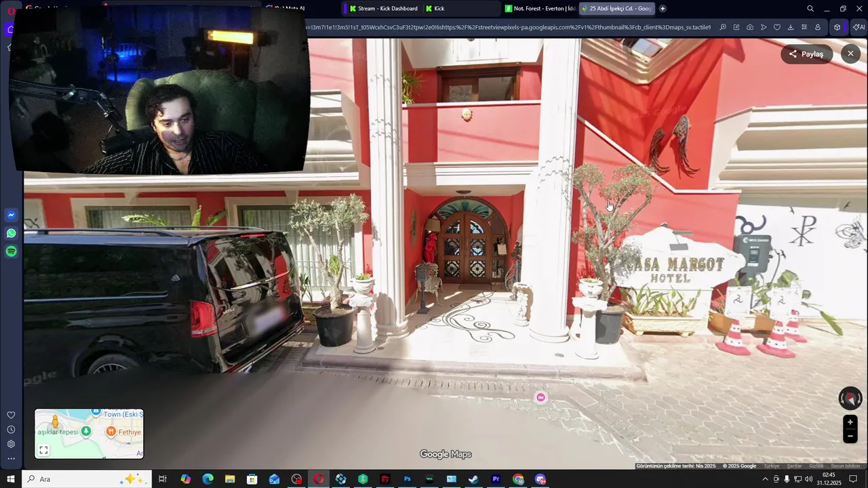The height and width of the screenshot is (488, 868).
Task: Open Spotify in the Opera sidebar
Action: [11, 251]
